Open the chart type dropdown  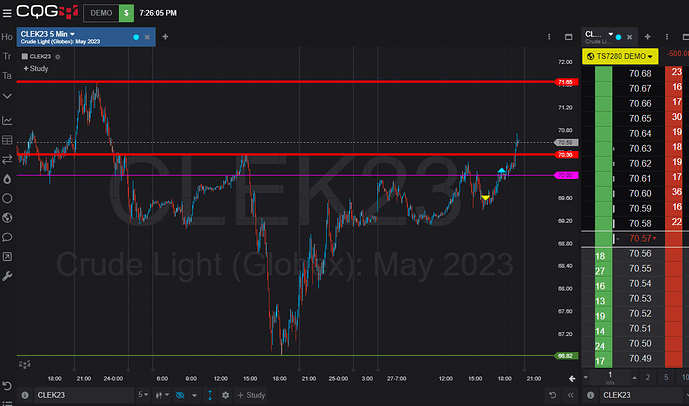point(164,395)
